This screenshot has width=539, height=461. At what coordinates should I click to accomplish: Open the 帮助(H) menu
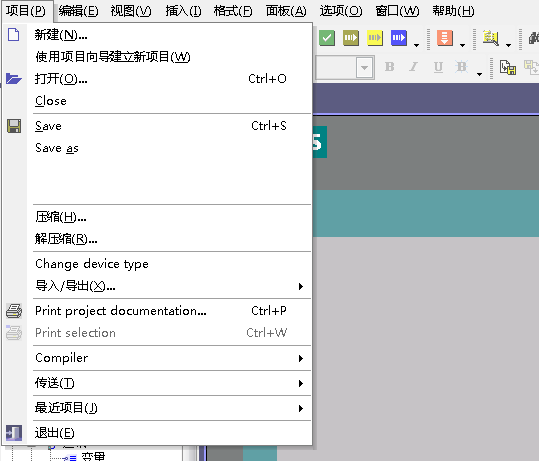point(453,11)
